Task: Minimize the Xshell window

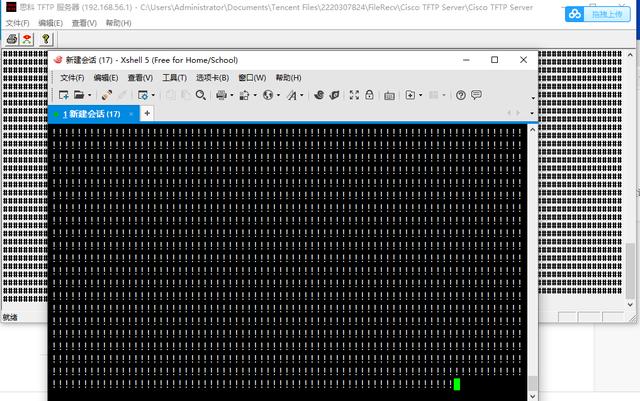Action: tap(466, 60)
